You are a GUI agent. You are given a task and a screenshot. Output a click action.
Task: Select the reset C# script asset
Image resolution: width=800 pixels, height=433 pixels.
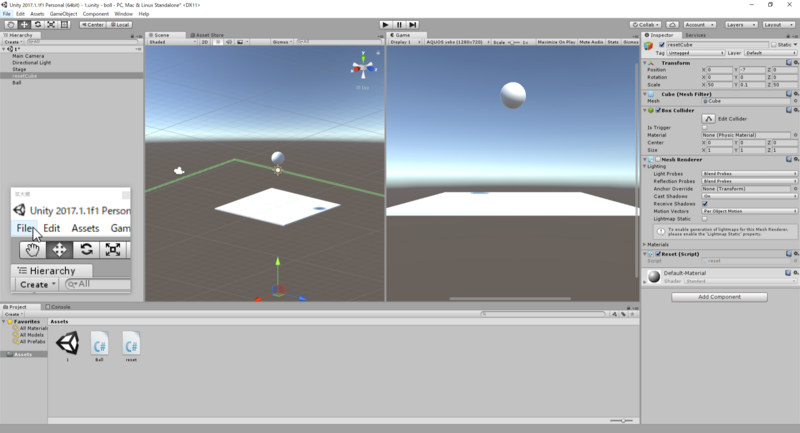coord(131,345)
